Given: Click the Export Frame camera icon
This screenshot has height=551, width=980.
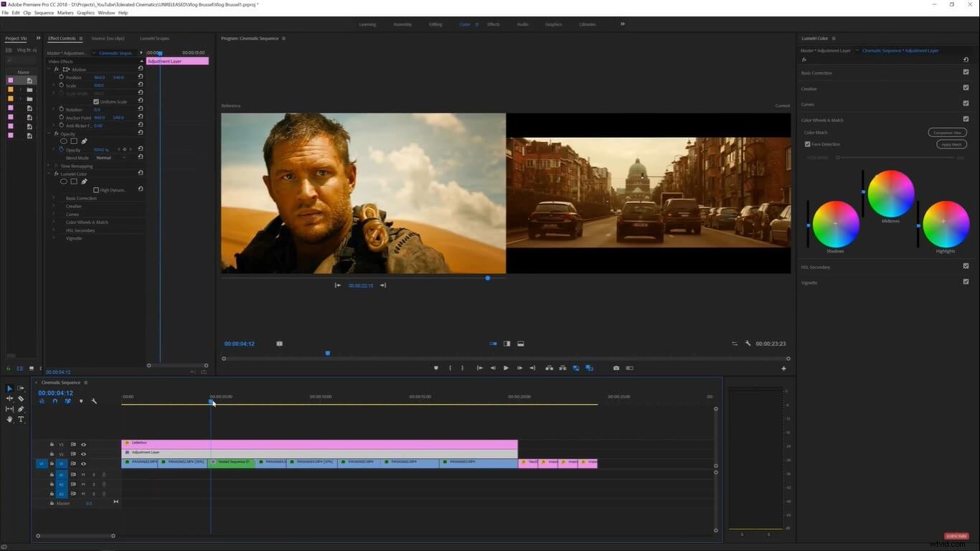Looking at the screenshot, I should [x=616, y=367].
